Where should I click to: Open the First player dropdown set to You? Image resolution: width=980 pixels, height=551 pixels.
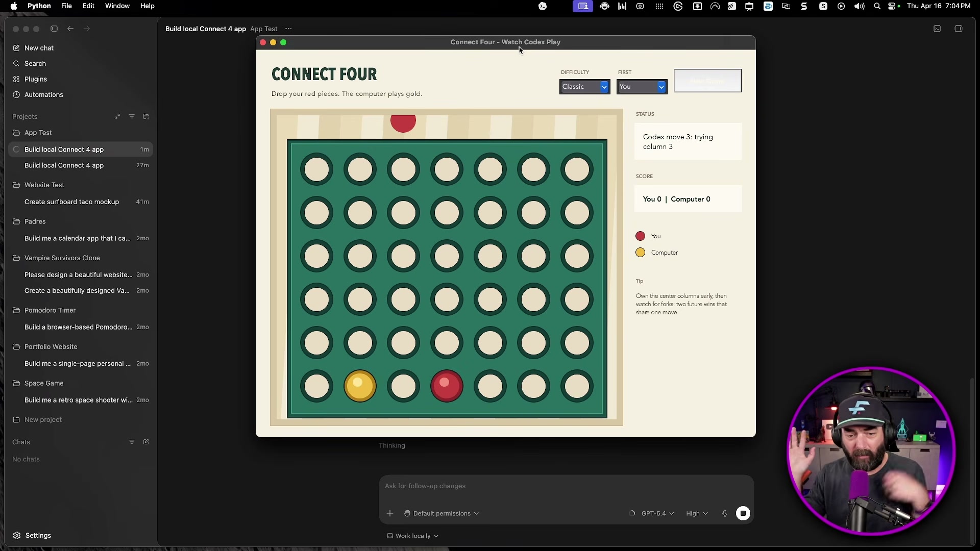[x=642, y=86]
